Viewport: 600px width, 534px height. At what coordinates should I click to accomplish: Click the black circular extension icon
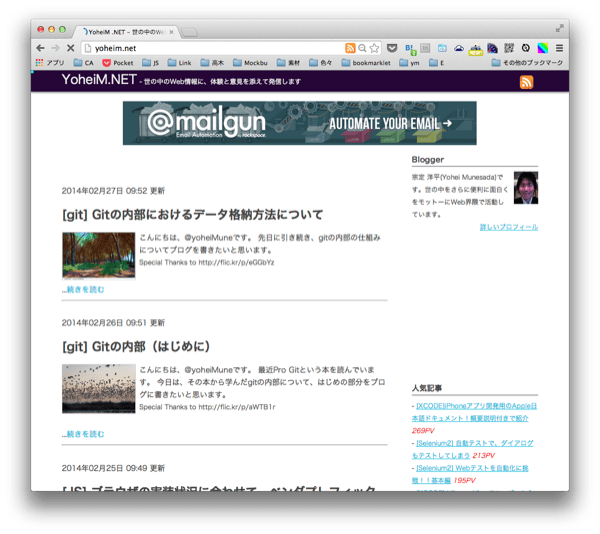(x=526, y=48)
